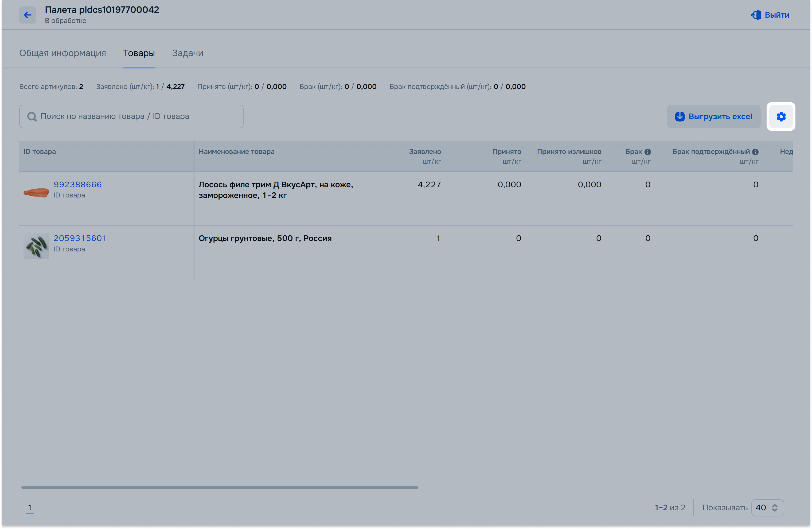812x529 pixels.
Task: Click the Наименование товара column header
Action: 237,152
